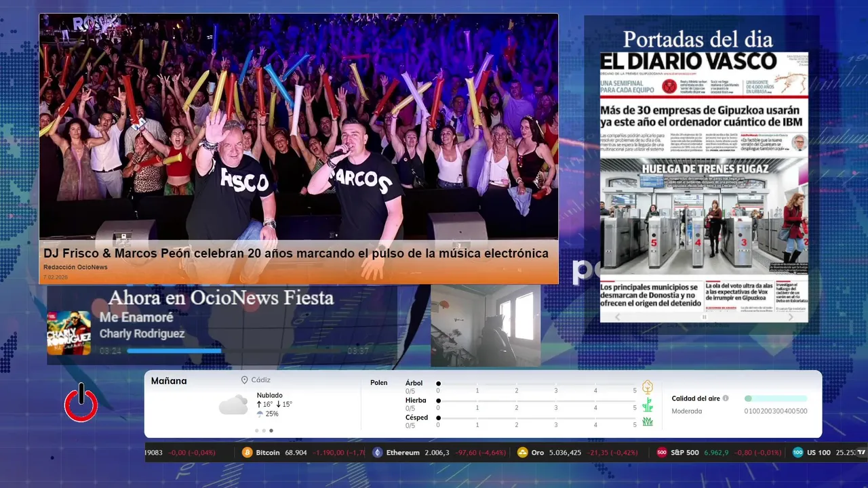This screenshot has width=868, height=488.
Task: Click the Hierba pollen level slider
Action: pyautogui.click(x=537, y=401)
